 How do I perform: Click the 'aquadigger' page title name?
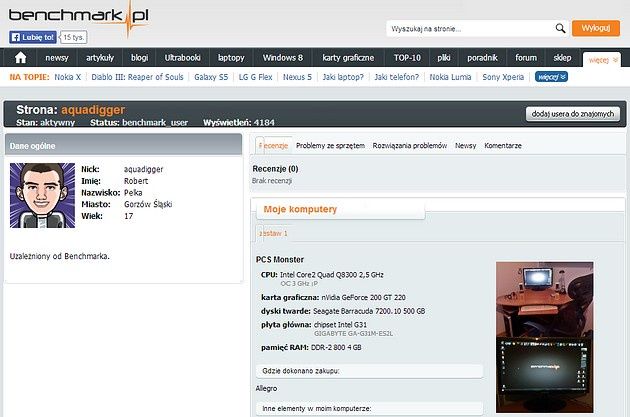click(93, 110)
